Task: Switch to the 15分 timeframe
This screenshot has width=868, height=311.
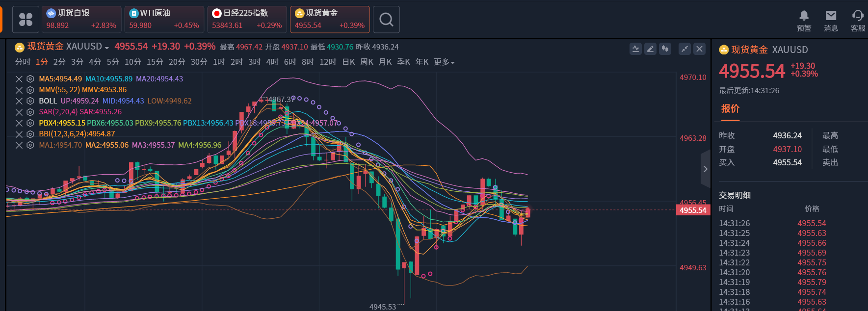Action: [155, 62]
